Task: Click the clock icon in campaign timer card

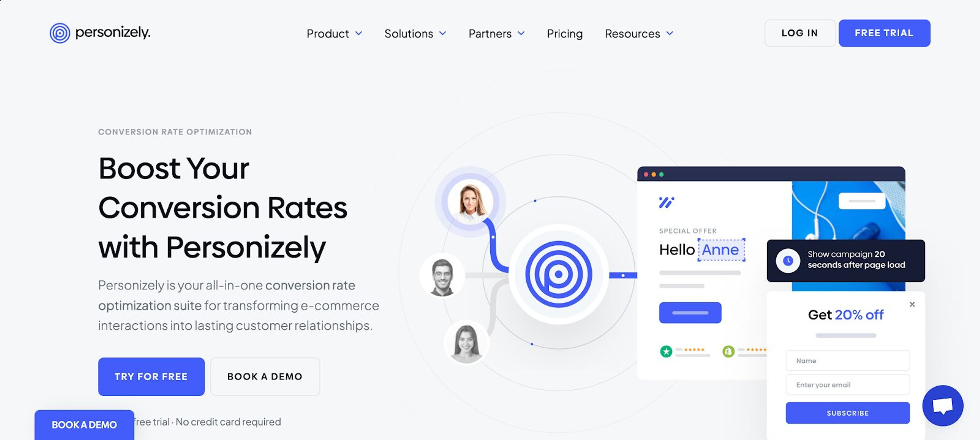Action: coord(788,261)
